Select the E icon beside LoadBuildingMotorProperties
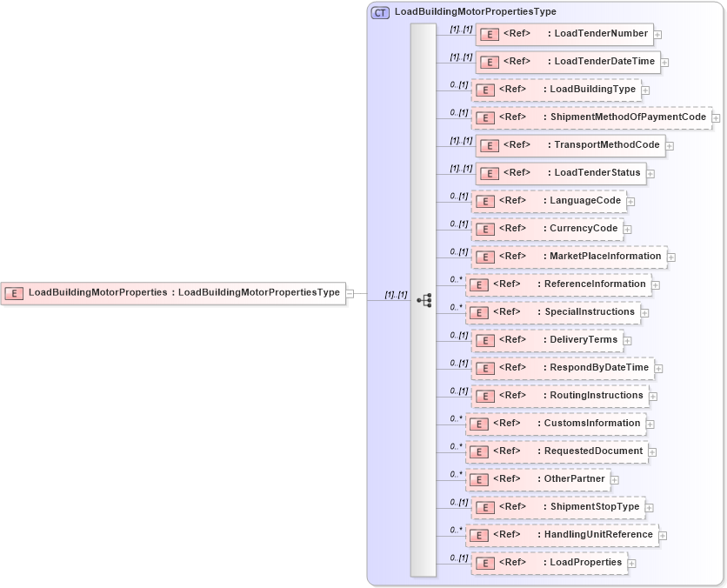This screenshot has height=588, width=727. click(x=12, y=292)
